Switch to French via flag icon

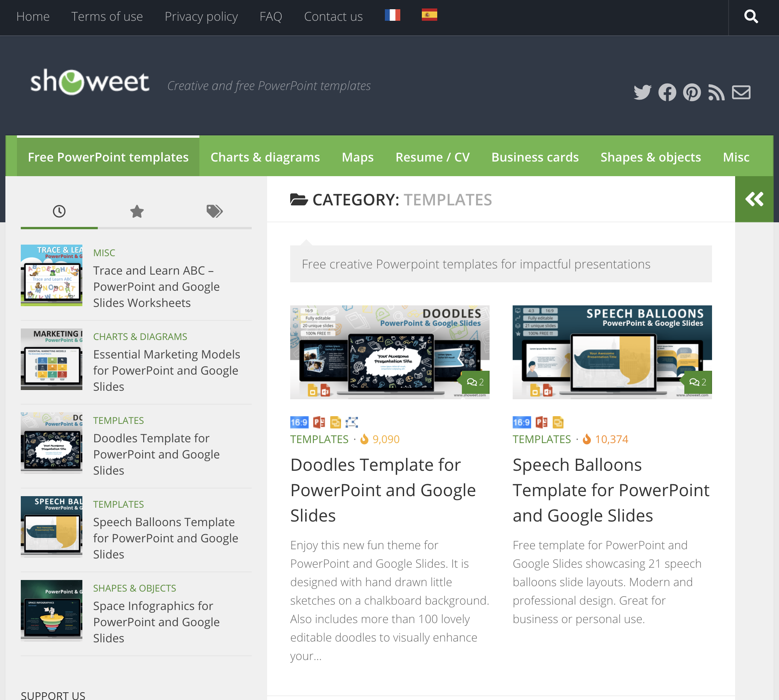point(392,15)
